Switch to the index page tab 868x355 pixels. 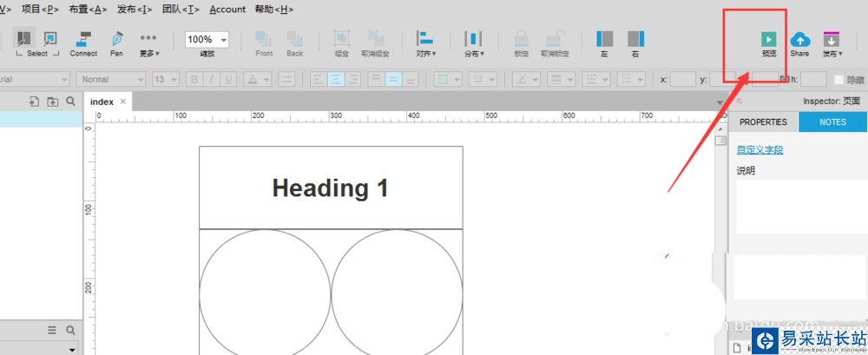pyautogui.click(x=102, y=102)
